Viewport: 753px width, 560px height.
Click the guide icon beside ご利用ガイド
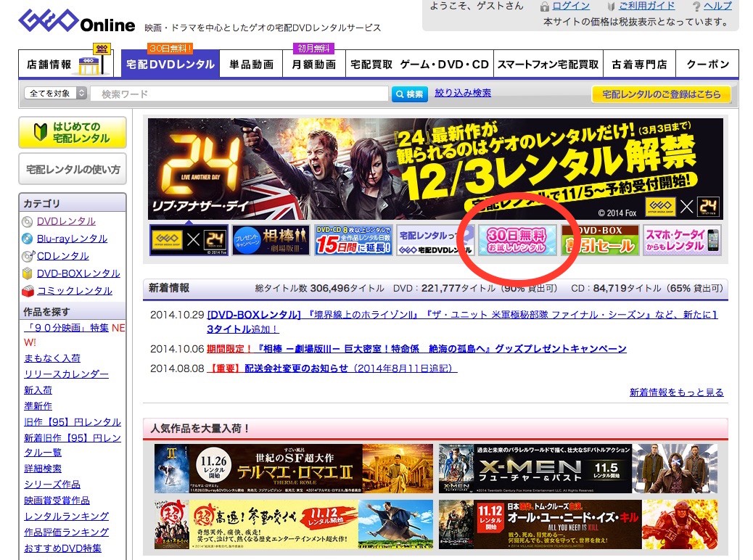pyautogui.click(x=611, y=7)
